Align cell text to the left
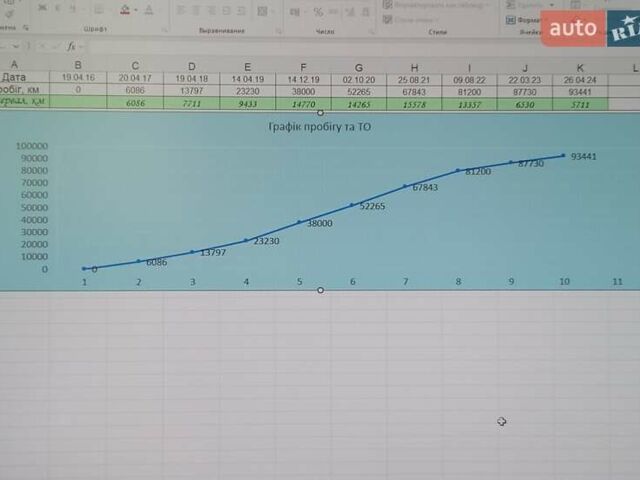Image resolution: width=640 pixels, height=480 pixels. (181, 10)
